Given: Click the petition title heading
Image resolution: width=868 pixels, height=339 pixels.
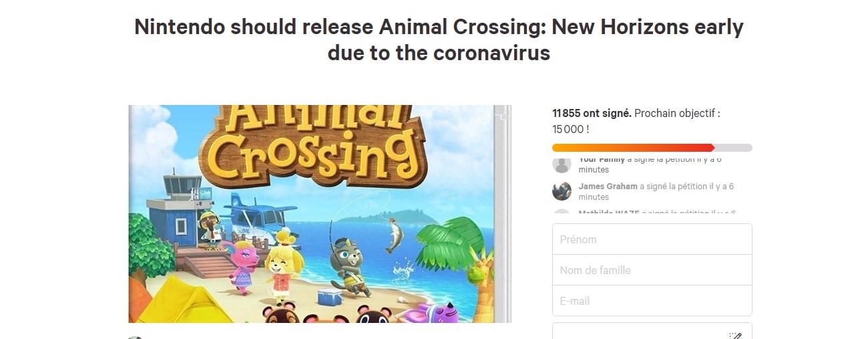Looking at the screenshot, I should click(439, 39).
